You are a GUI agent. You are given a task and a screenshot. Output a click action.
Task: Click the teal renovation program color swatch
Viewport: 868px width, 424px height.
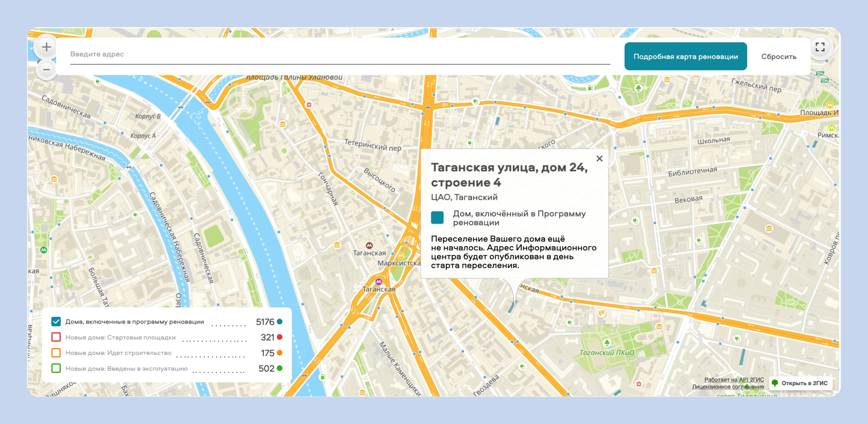tap(437, 218)
